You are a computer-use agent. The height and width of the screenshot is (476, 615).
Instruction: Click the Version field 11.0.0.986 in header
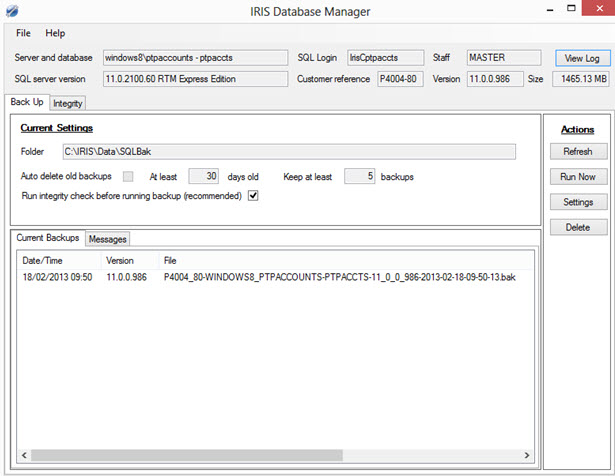[x=495, y=79]
